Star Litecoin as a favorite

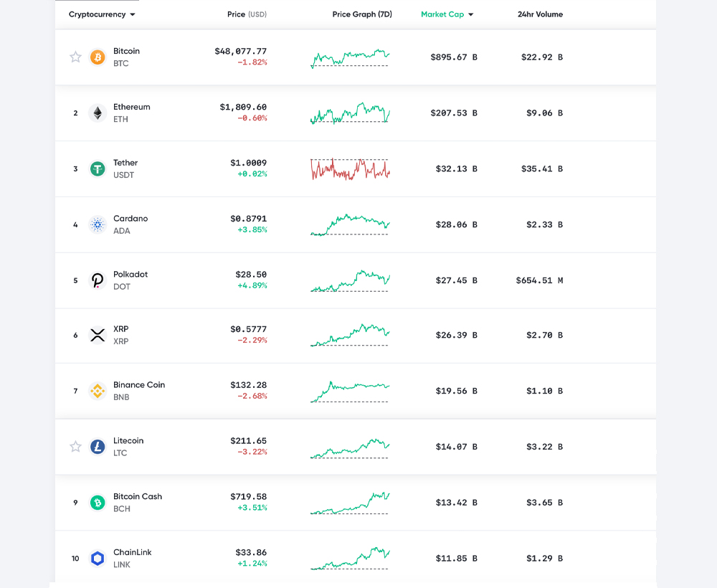(x=75, y=447)
